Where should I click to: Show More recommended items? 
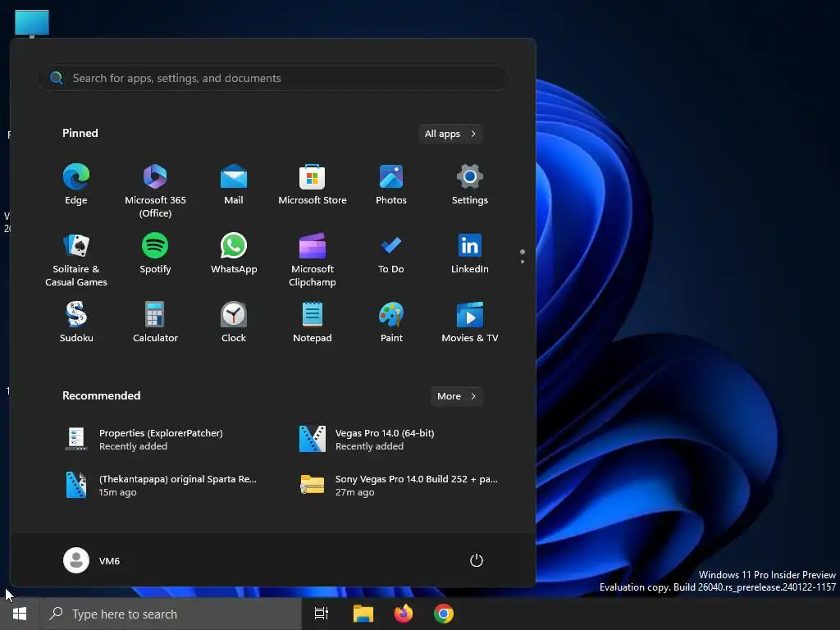[456, 396]
